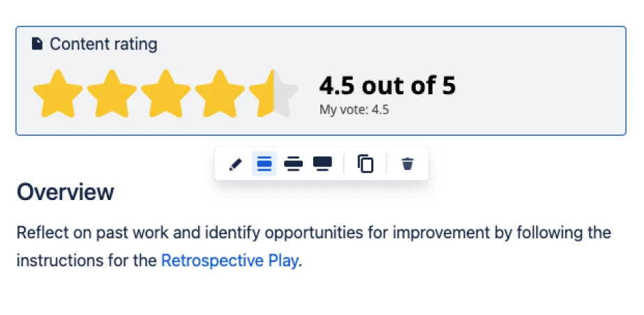Click the document icon beside Content rating
Image resolution: width=644 pixels, height=315 pixels.
pyautogui.click(x=38, y=43)
